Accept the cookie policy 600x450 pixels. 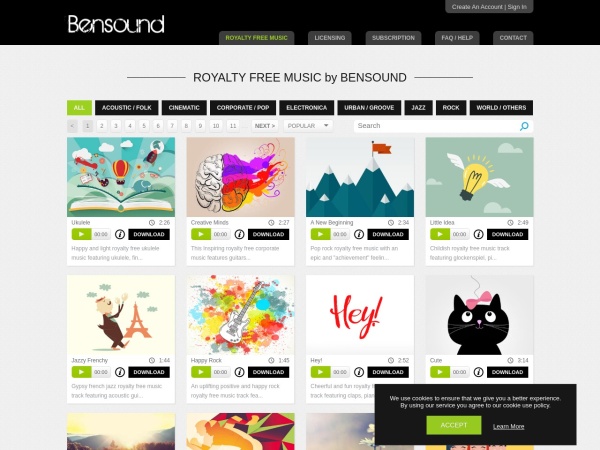pyautogui.click(x=454, y=425)
